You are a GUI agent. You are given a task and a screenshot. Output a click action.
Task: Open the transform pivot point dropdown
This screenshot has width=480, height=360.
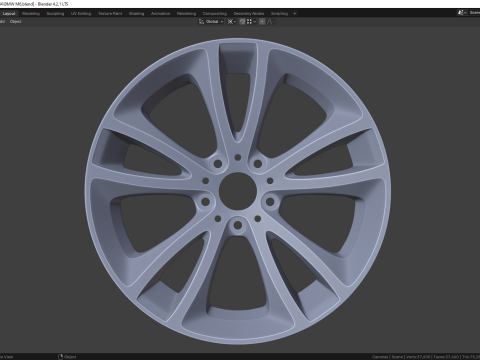click(x=232, y=22)
